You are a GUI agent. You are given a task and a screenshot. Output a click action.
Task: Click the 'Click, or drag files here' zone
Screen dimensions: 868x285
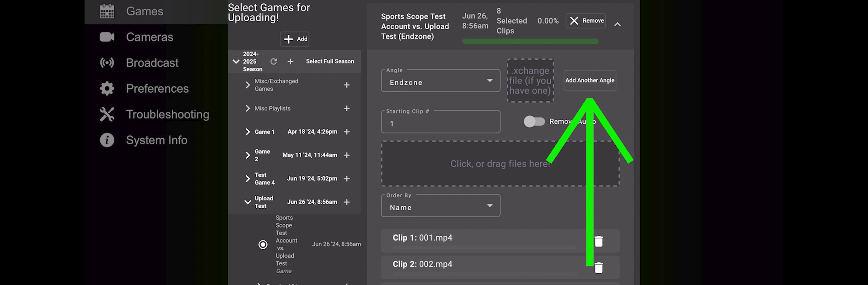[x=500, y=164]
